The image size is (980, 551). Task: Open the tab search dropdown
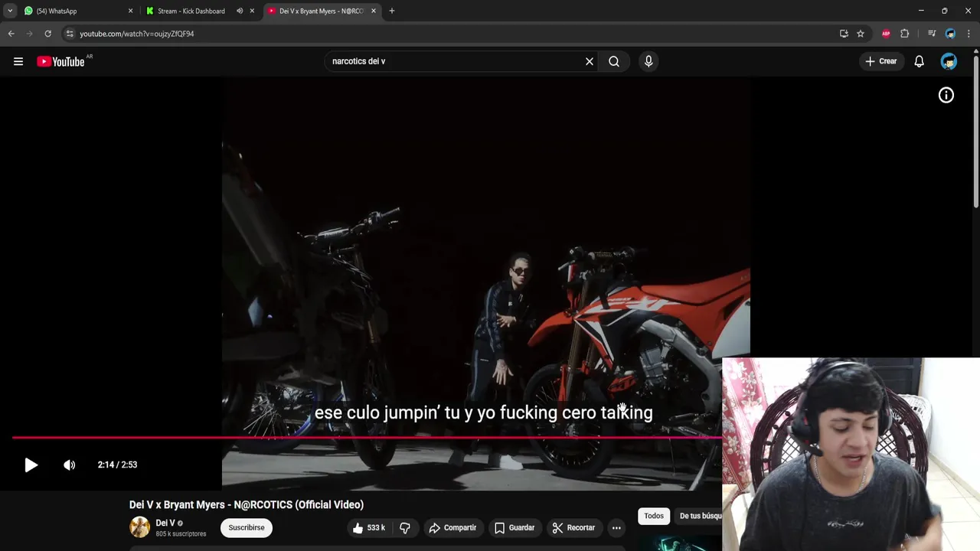(10, 11)
